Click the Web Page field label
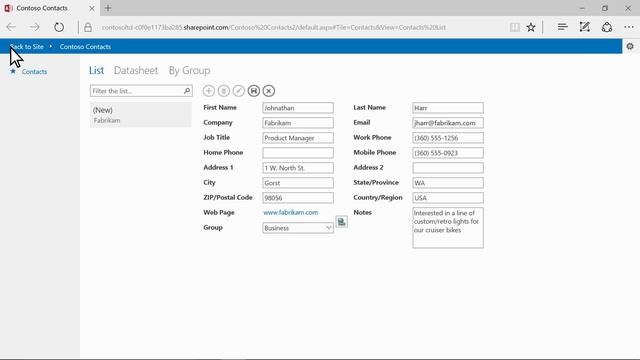This screenshot has height=360, width=640. 219,212
